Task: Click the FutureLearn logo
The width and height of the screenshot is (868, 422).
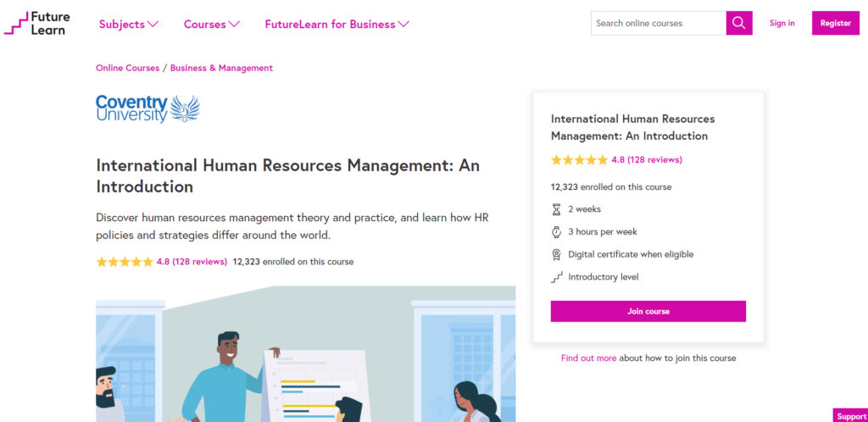Action: click(37, 23)
